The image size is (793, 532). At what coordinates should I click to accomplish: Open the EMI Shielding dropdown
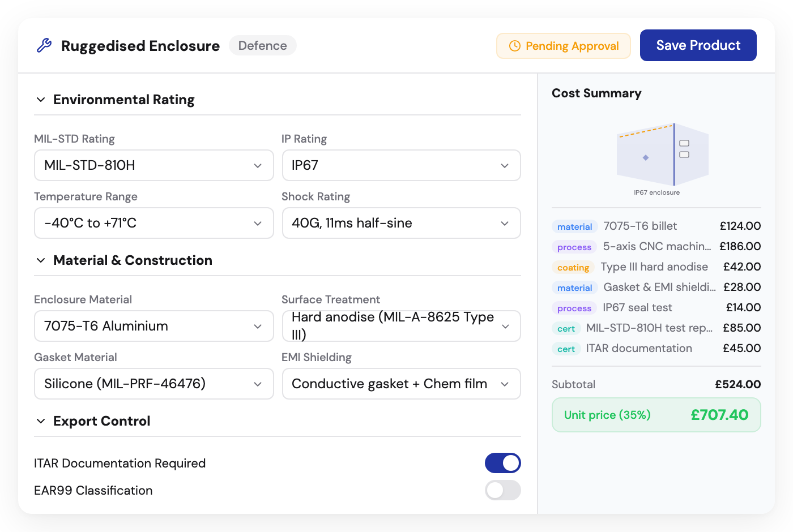pos(401,384)
